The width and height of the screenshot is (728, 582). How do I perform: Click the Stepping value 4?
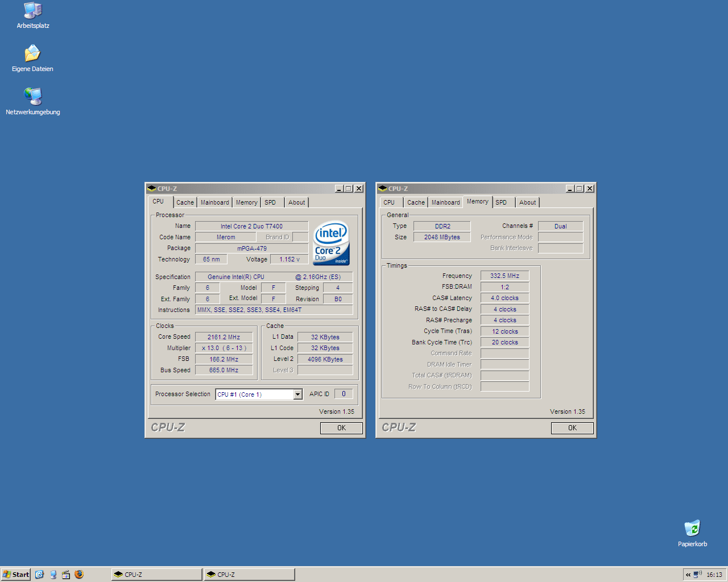coord(338,288)
